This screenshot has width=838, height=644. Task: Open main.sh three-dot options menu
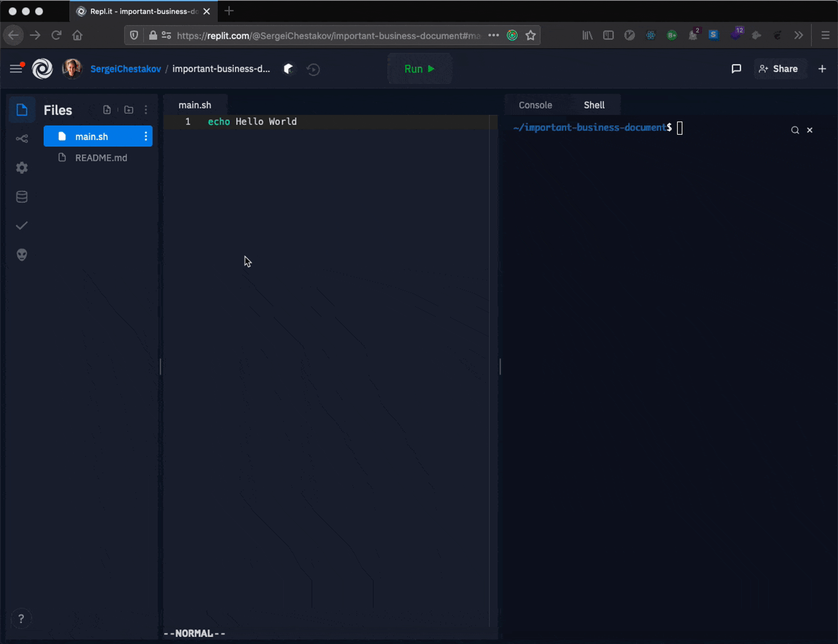click(146, 136)
